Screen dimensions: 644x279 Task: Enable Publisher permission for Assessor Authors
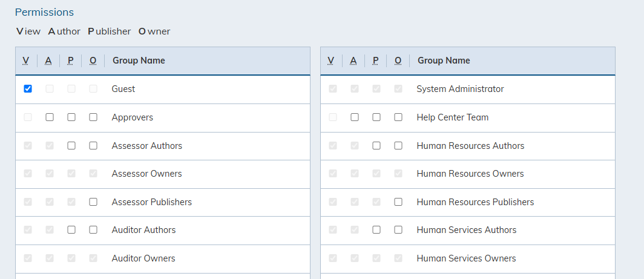pyautogui.click(x=71, y=145)
